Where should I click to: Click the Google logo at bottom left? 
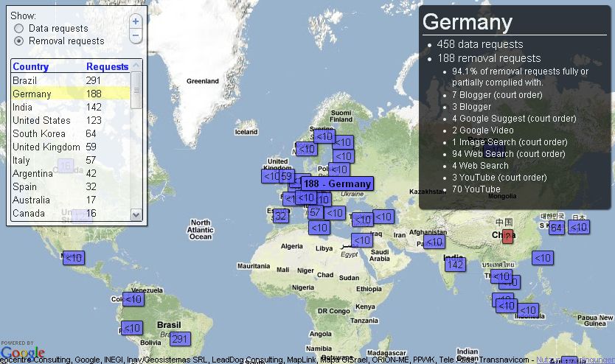[23, 352]
